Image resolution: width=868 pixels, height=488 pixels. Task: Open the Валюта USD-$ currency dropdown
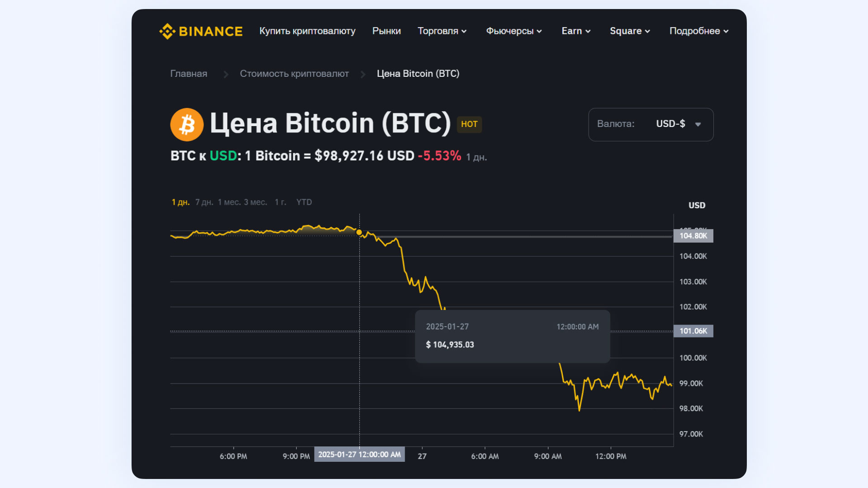pyautogui.click(x=651, y=124)
